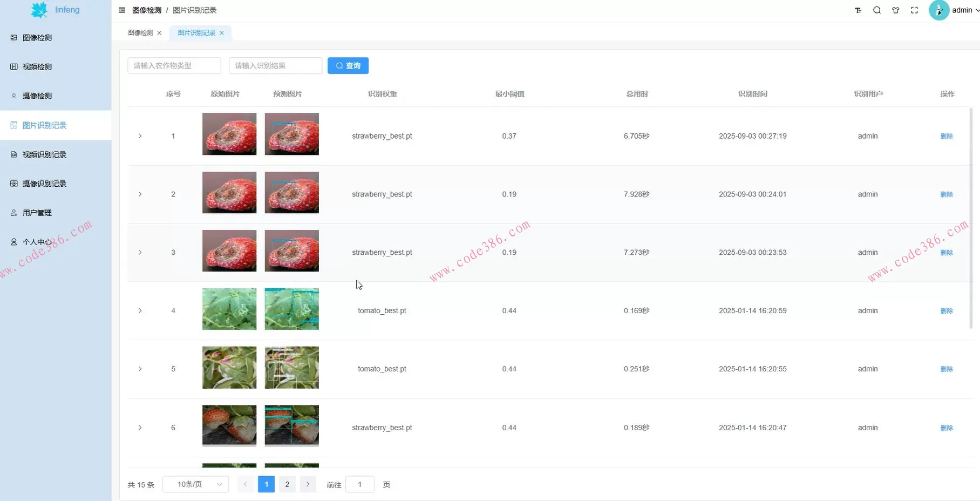Go to 用户管理 in the sidebar
This screenshot has width=980, height=501.
pyautogui.click(x=37, y=213)
